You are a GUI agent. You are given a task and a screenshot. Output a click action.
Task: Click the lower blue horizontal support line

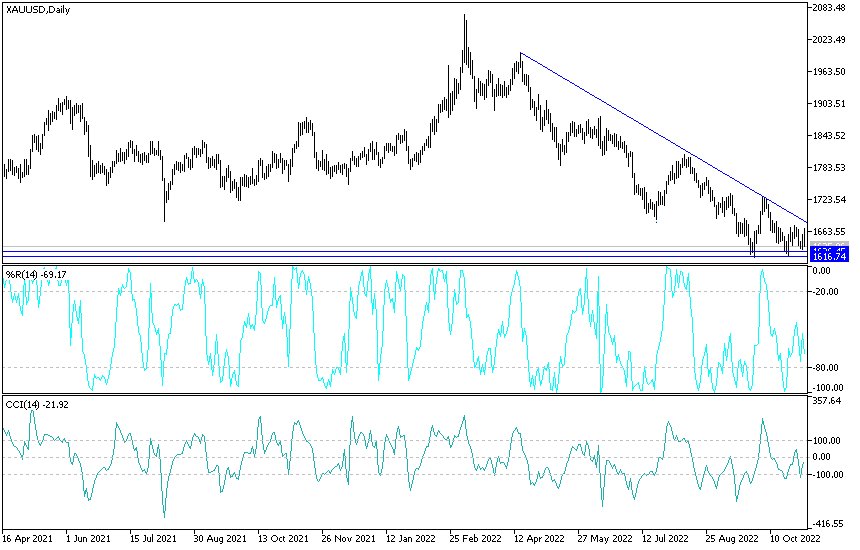[x=405, y=257]
